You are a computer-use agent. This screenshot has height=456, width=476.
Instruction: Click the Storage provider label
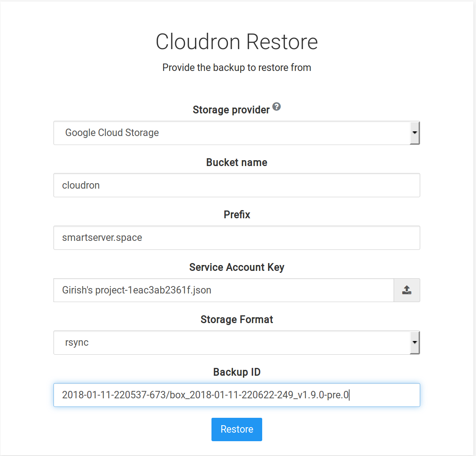pyautogui.click(x=231, y=110)
